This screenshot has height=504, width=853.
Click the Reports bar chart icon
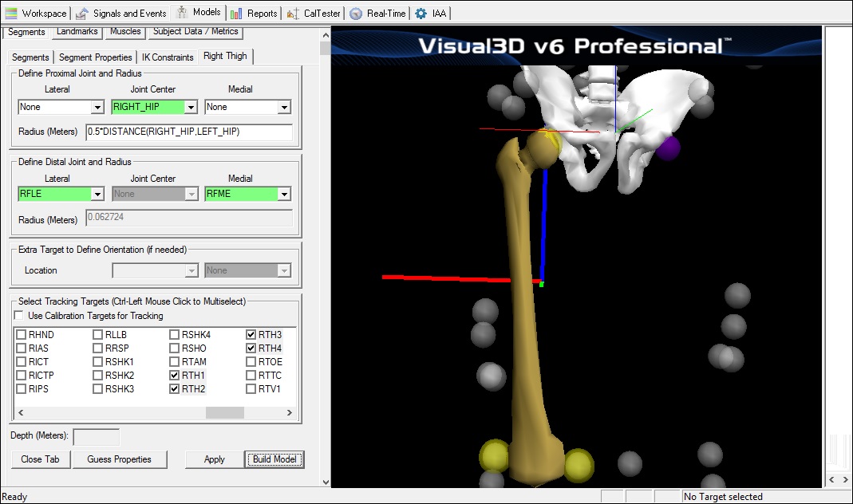(236, 13)
